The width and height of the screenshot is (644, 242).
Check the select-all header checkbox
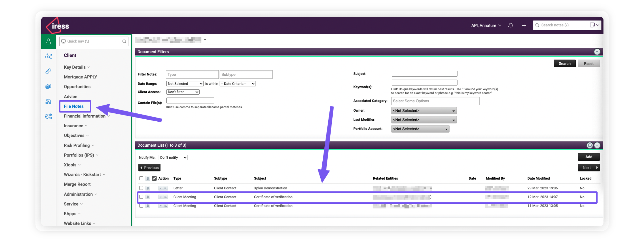(x=141, y=178)
